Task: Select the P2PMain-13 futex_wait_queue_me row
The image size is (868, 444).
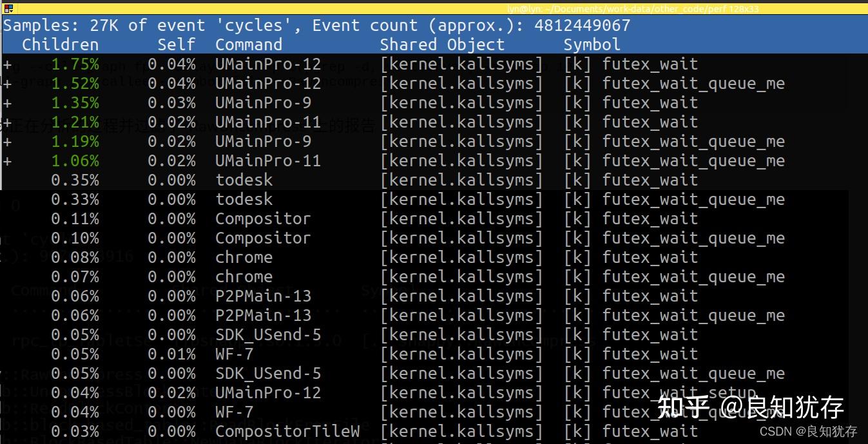Action: point(387,316)
